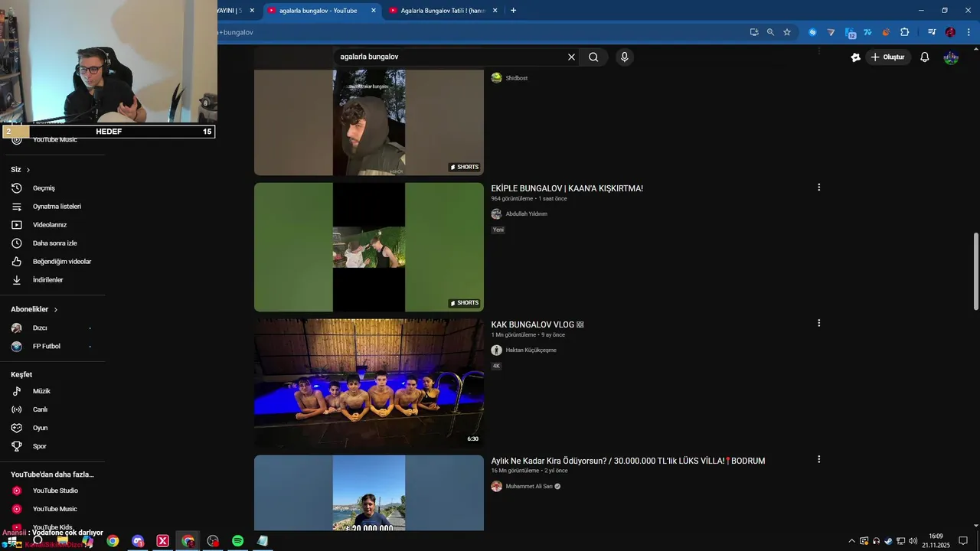Viewport: 980px width, 551px height.
Task: Open the Chrome profile avatar
Action: 950,32
